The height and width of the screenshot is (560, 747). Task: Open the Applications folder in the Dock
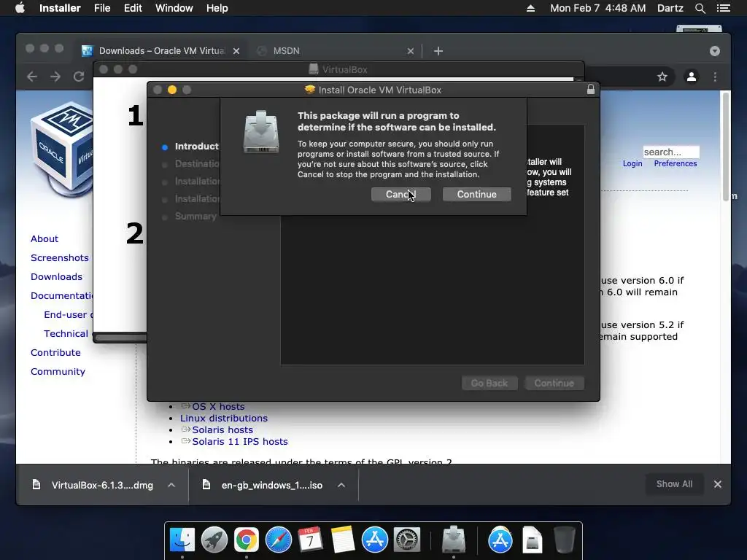[500, 540]
